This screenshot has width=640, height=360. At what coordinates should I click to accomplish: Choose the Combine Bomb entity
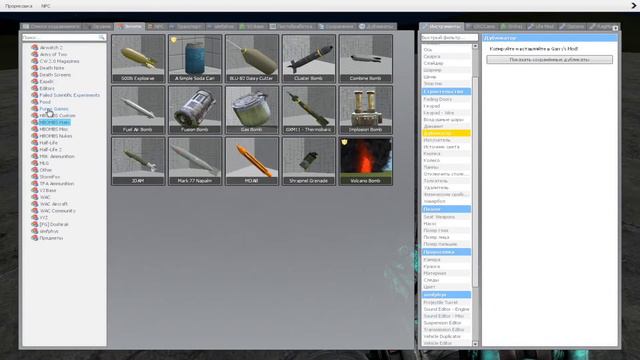[366, 58]
